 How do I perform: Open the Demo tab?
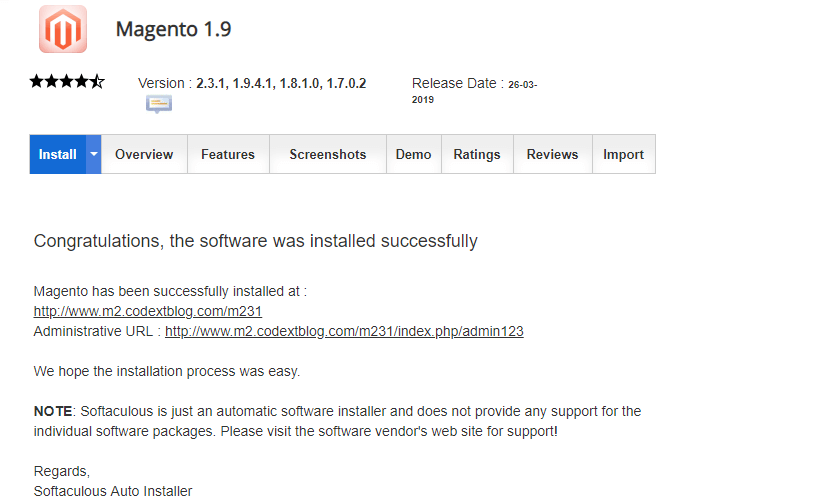click(413, 154)
